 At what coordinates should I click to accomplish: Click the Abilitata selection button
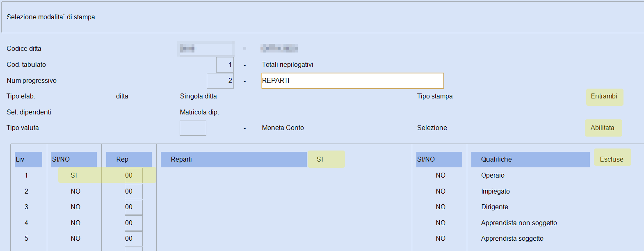point(603,128)
